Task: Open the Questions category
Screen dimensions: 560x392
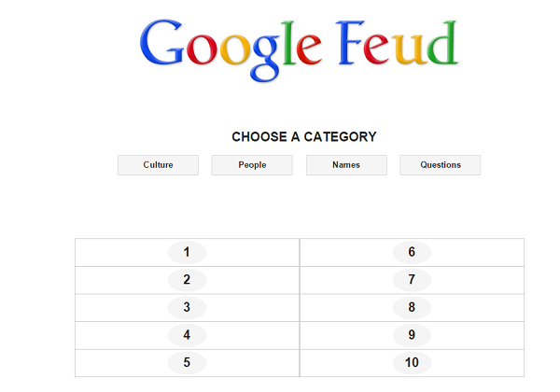Action: point(441,165)
